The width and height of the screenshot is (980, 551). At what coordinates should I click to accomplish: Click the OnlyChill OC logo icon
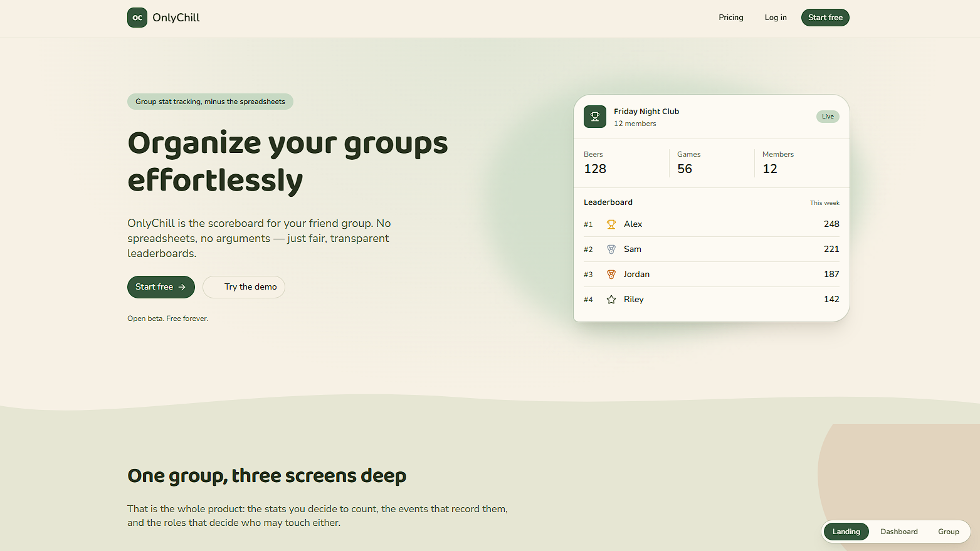coord(137,18)
